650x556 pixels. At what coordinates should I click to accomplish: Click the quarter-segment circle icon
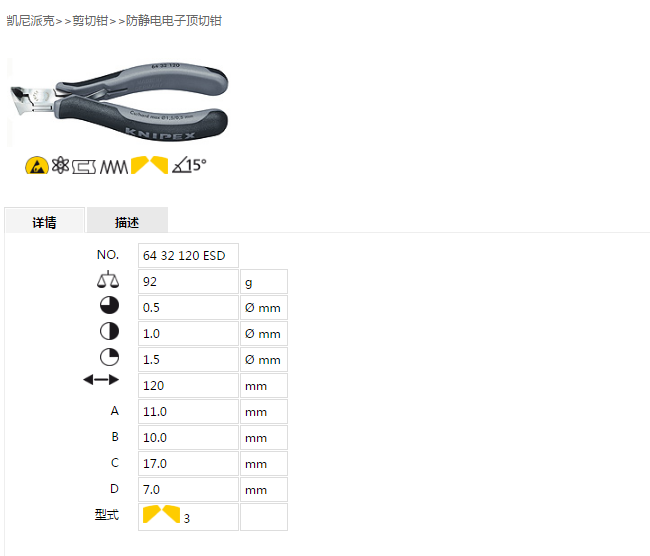[109, 357]
